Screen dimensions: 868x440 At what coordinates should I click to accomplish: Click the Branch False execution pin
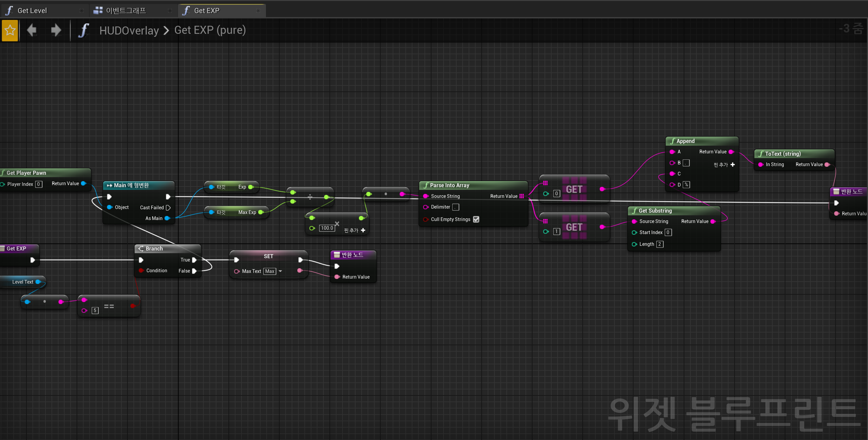[194, 271]
